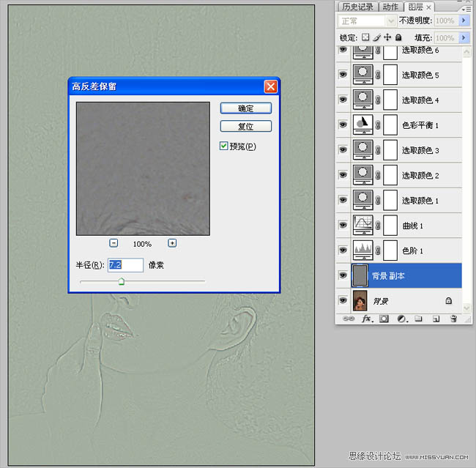The width and height of the screenshot is (476, 468).
Task: Click the create new layer icon
Action: [x=436, y=319]
